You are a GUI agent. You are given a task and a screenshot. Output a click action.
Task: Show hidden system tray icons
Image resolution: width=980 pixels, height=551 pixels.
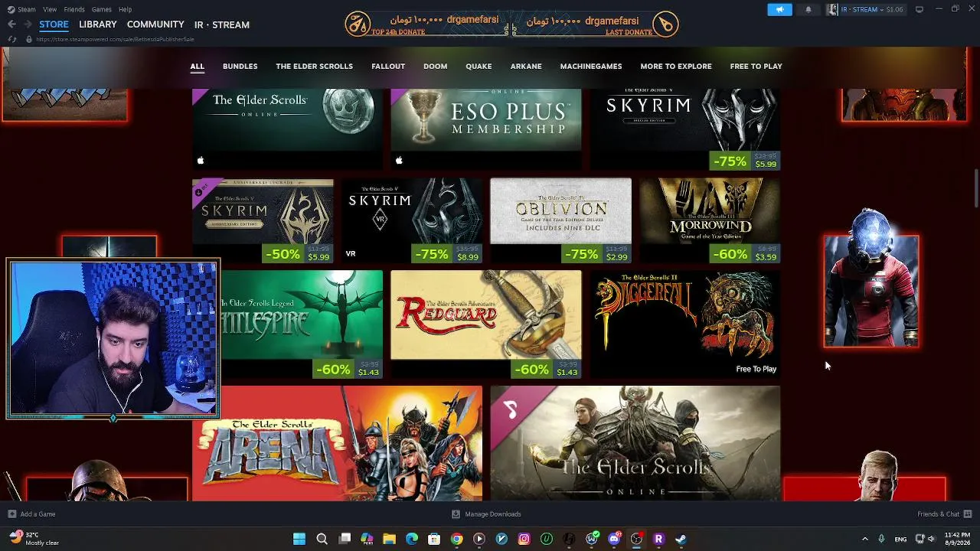865,539
